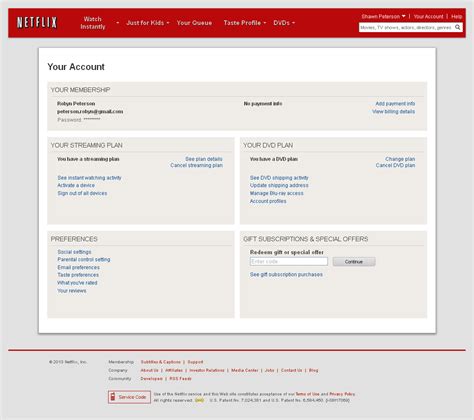Go to the Watch Instantly page
The height and width of the screenshot is (420, 474).
coord(93,23)
